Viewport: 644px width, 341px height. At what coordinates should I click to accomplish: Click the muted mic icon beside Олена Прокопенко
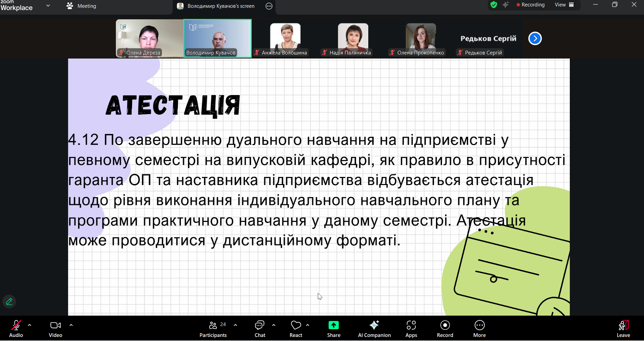(392, 52)
